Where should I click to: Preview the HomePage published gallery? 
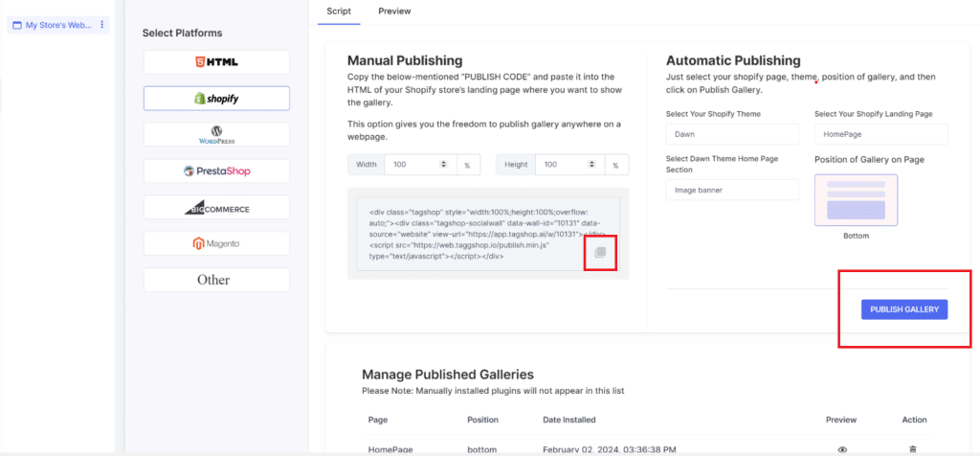tap(842, 449)
